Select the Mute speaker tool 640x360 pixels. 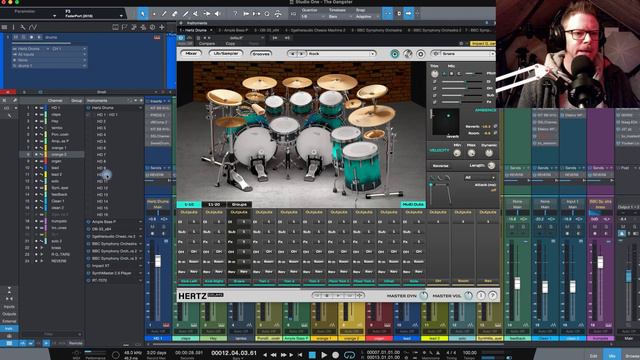click(218, 14)
